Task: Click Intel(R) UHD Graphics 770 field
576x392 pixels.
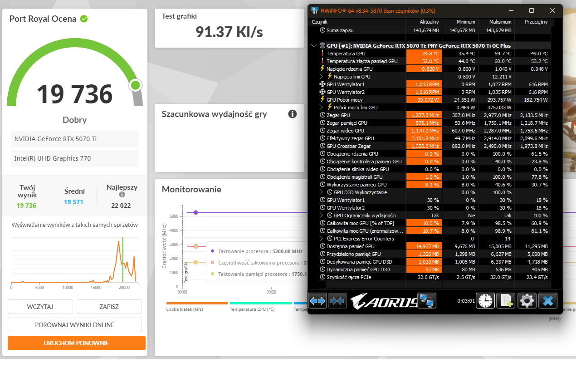Action: tap(75, 158)
